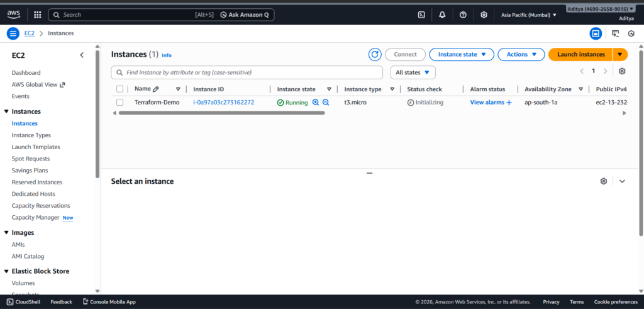644x309 pixels.
Task: Open the help question mark icon
Action: click(x=463, y=14)
